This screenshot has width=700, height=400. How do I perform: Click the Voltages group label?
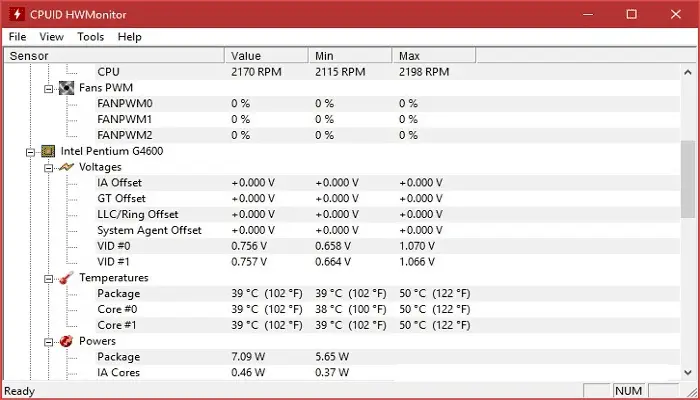click(x=100, y=167)
